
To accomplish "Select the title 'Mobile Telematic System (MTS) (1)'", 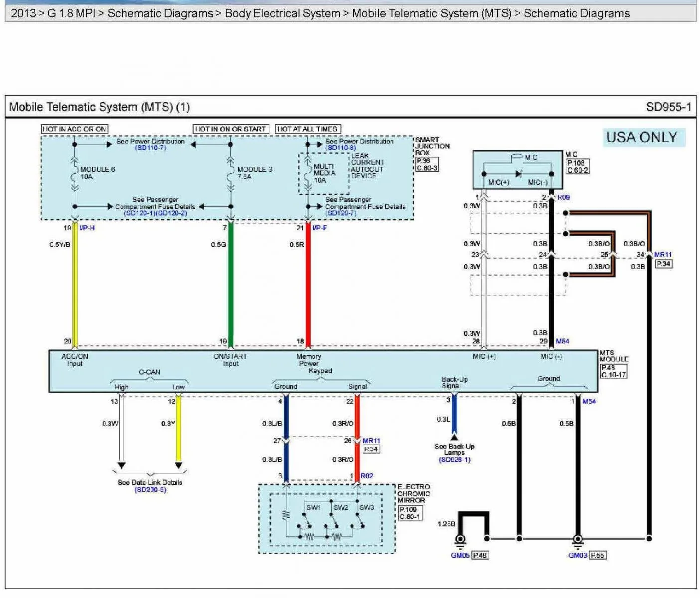I will [100, 107].
